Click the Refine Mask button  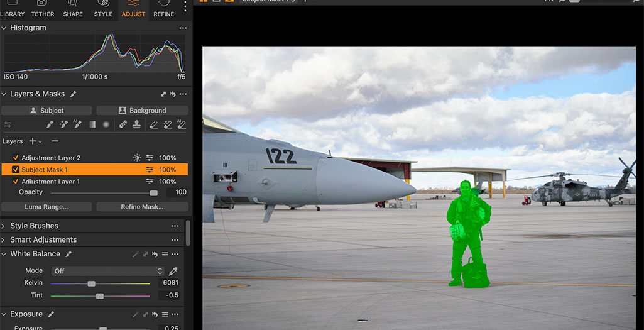[x=142, y=207]
